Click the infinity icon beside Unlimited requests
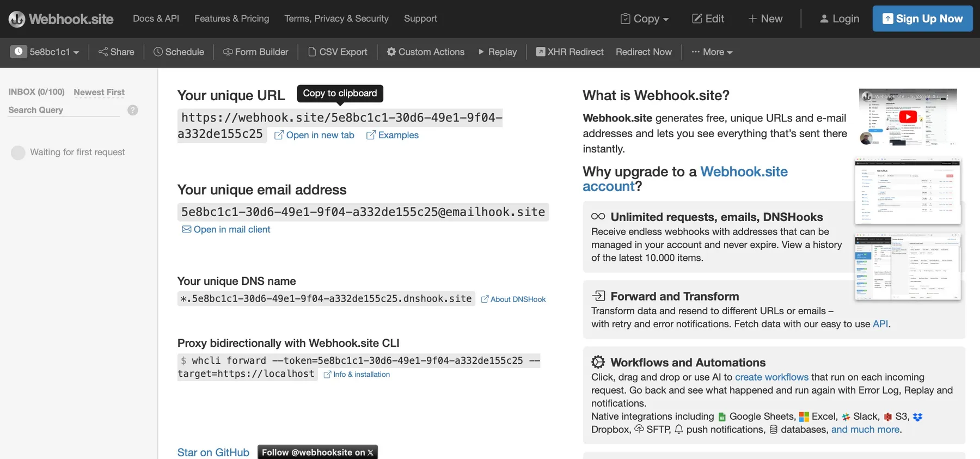This screenshot has width=980, height=459. coord(598,216)
